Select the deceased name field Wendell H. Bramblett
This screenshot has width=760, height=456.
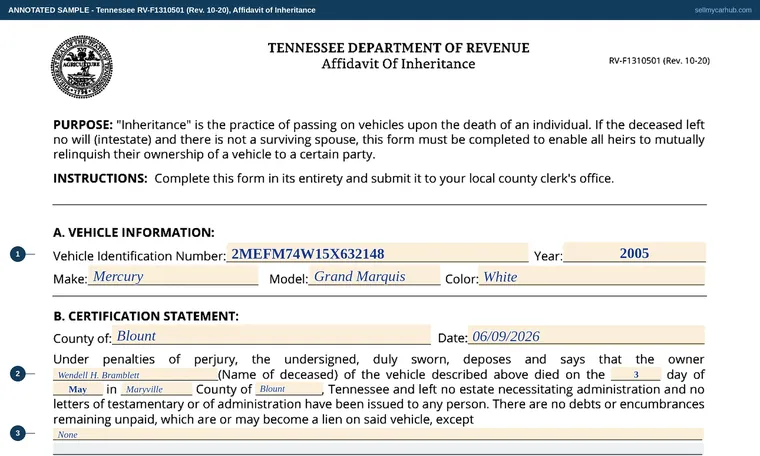coord(136,375)
